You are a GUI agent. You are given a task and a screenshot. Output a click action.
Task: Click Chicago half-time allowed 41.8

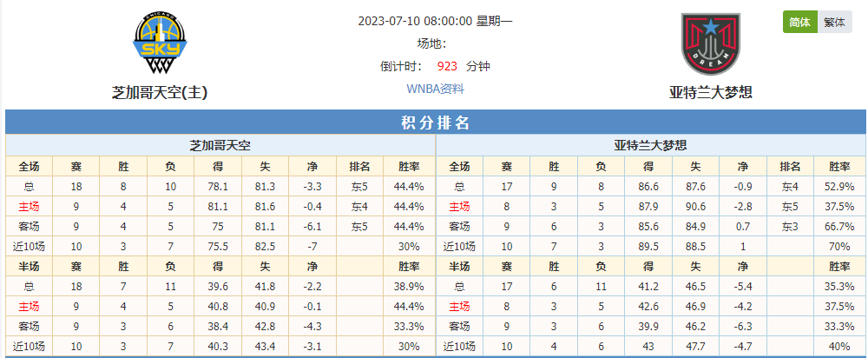(265, 287)
